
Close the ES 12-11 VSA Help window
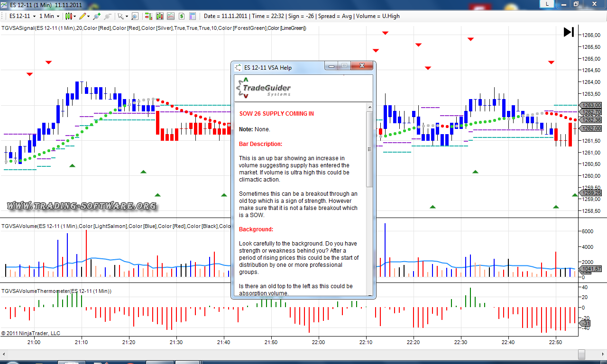coord(363,66)
